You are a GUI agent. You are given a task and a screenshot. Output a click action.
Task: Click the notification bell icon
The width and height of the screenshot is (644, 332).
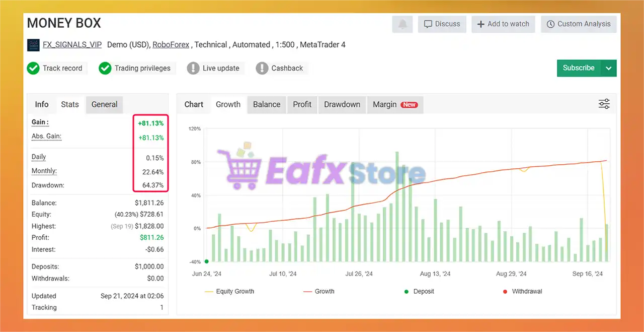point(403,24)
